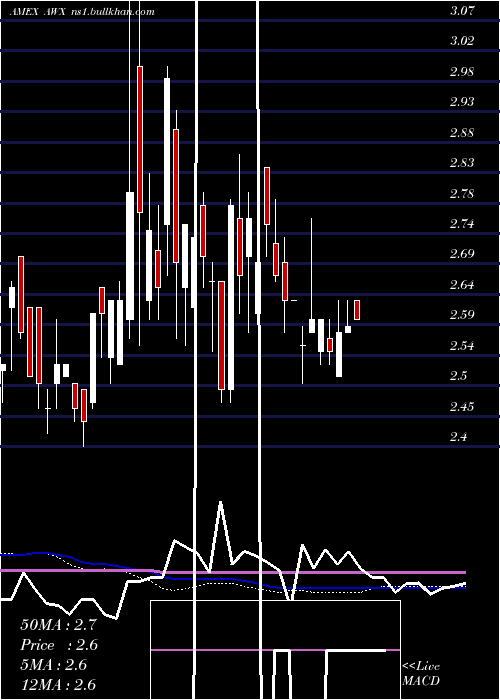Click the 2.93 price axis label
Viewport: 500px width, 700px height.
[x=462, y=102]
